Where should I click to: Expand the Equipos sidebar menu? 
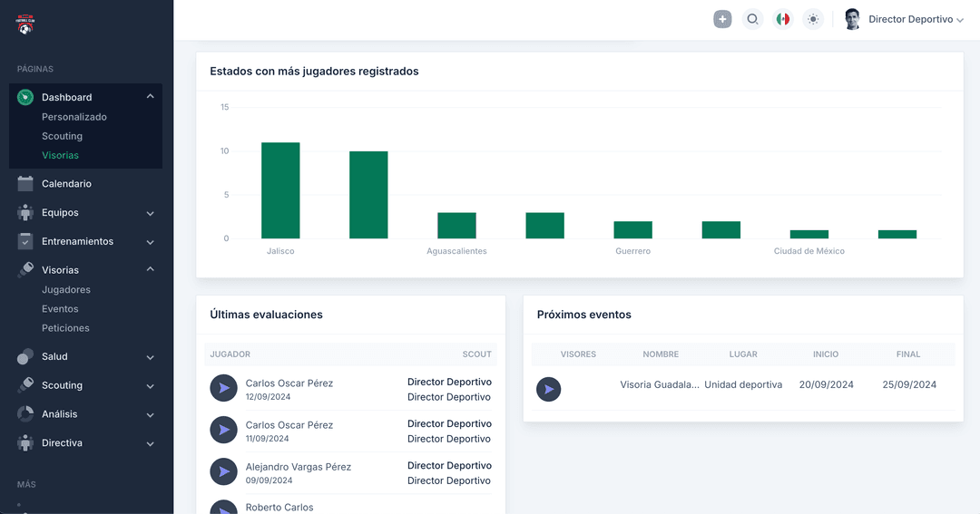click(150, 213)
